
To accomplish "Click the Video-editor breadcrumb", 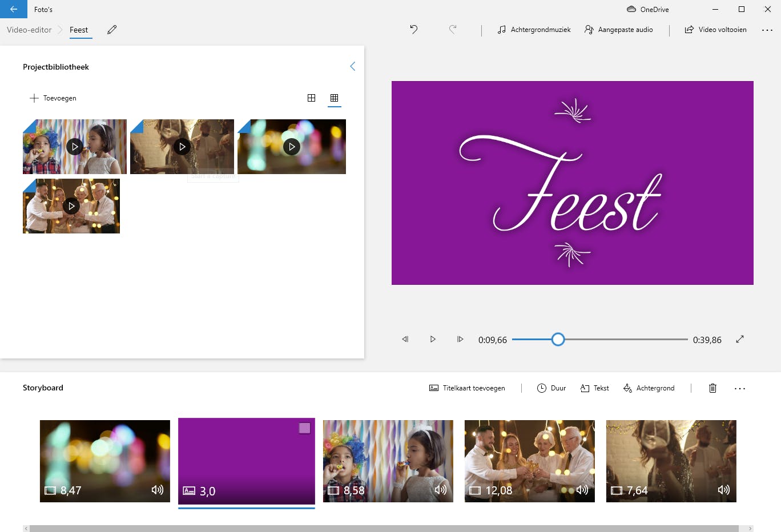I will click(x=29, y=30).
